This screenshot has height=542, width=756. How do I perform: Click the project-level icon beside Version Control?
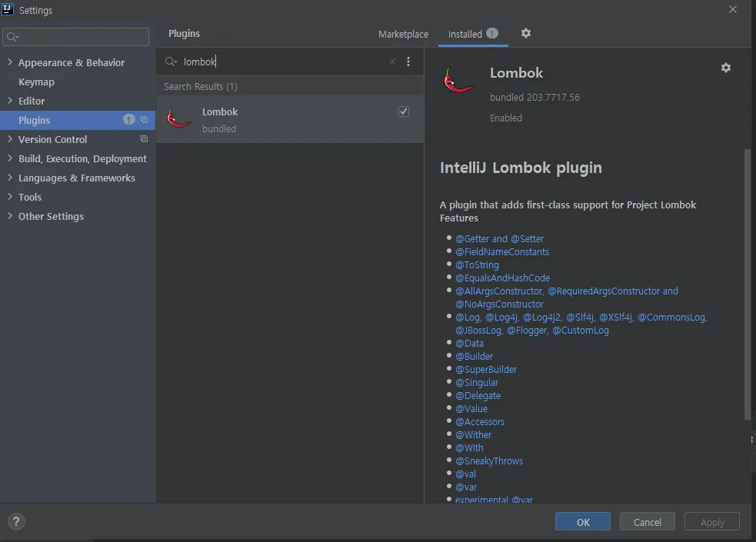[x=144, y=138]
